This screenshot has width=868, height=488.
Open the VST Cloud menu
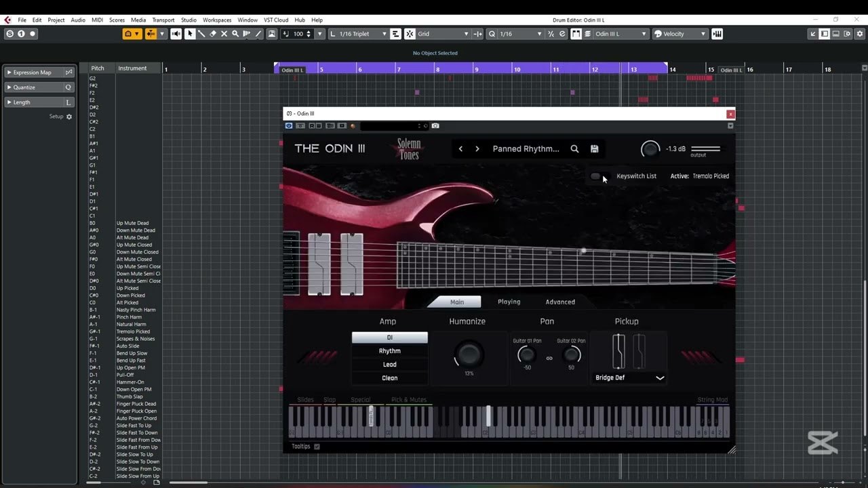click(x=276, y=20)
